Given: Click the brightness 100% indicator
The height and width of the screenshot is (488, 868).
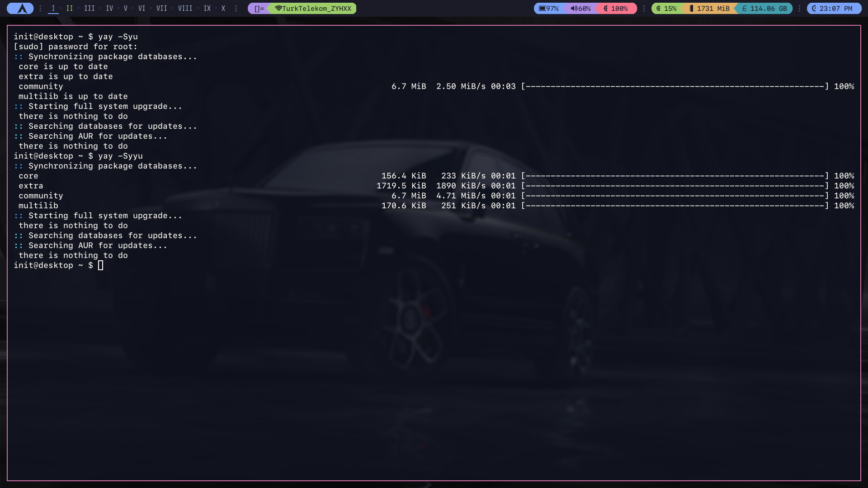Looking at the screenshot, I should [x=616, y=9].
